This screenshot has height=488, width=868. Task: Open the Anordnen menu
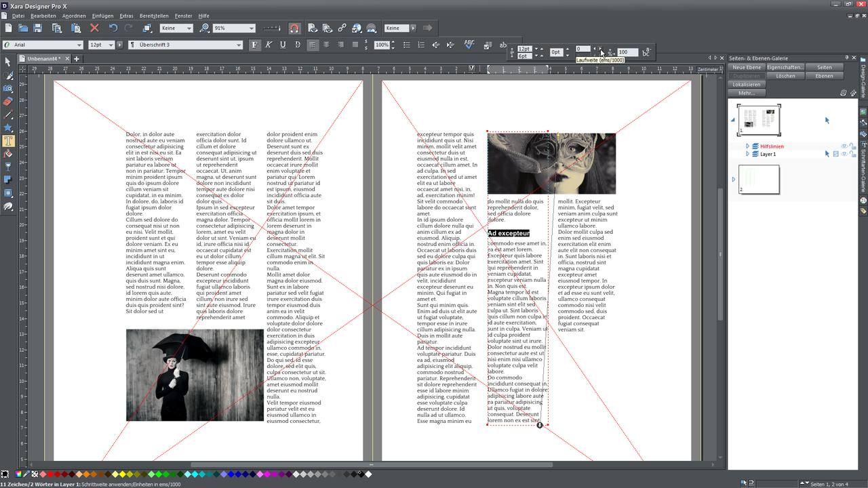74,16
